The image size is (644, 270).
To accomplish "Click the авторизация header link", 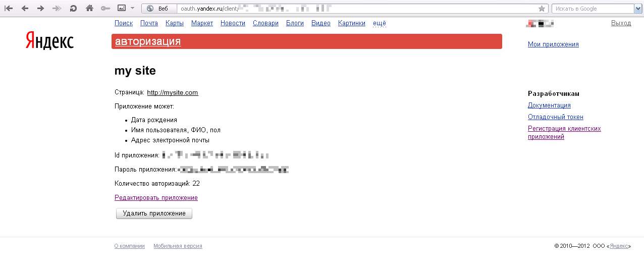I will [148, 41].
